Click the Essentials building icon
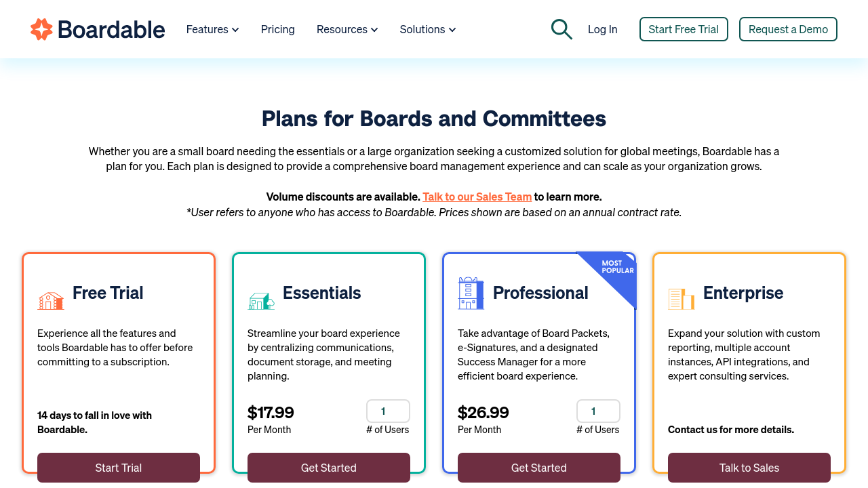The height and width of the screenshot is (488, 868). tap(261, 300)
